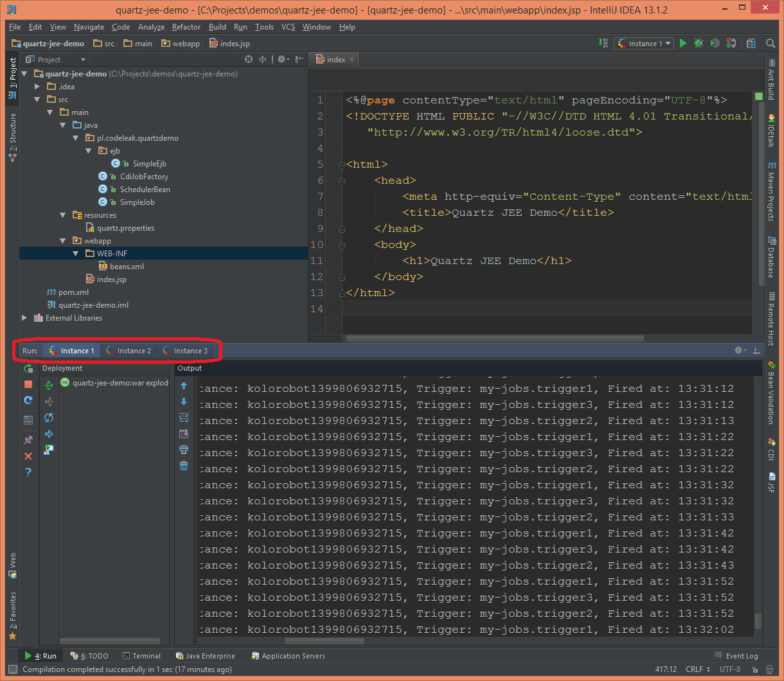Open Search Everywhere with magnifier icon

tap(771, 43)
